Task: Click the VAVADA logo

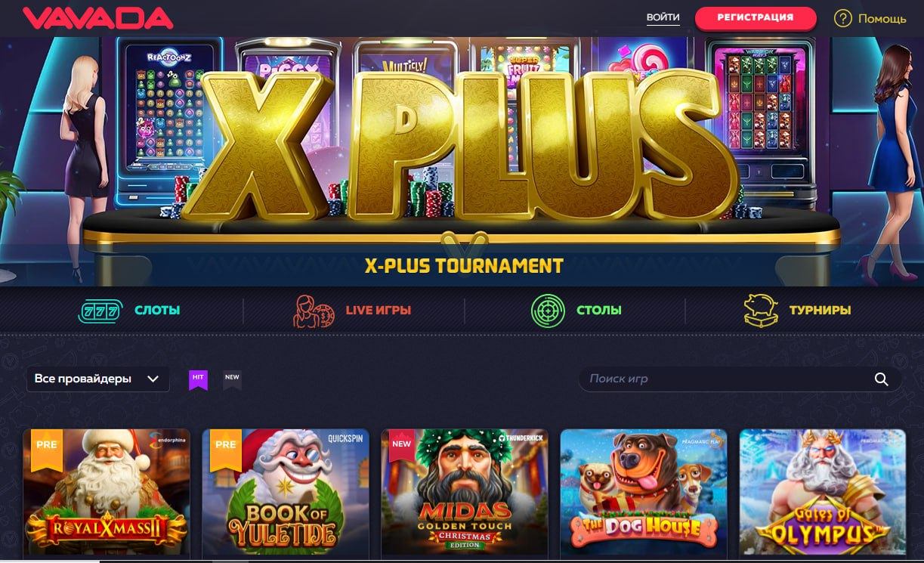Action: (97, 18)
